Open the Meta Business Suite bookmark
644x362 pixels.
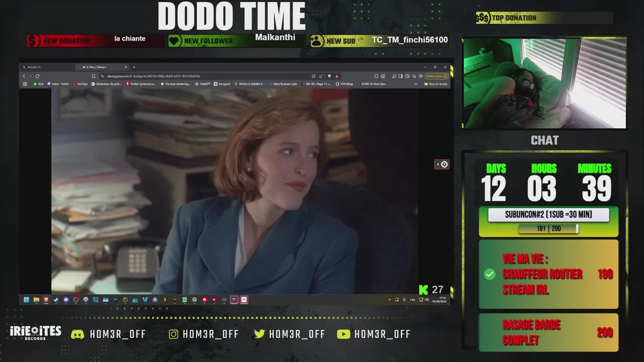pos(283,84)
